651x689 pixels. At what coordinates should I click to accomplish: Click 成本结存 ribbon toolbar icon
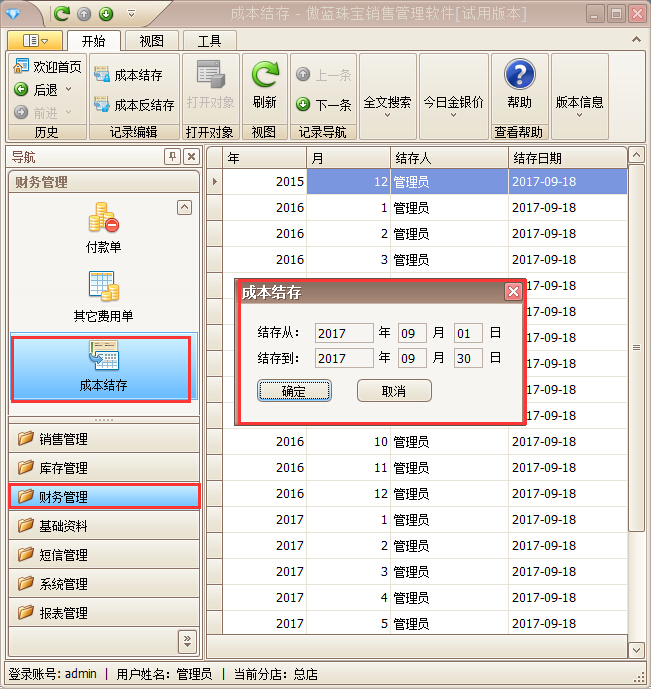pyautogui.click(x=102, y=75)
